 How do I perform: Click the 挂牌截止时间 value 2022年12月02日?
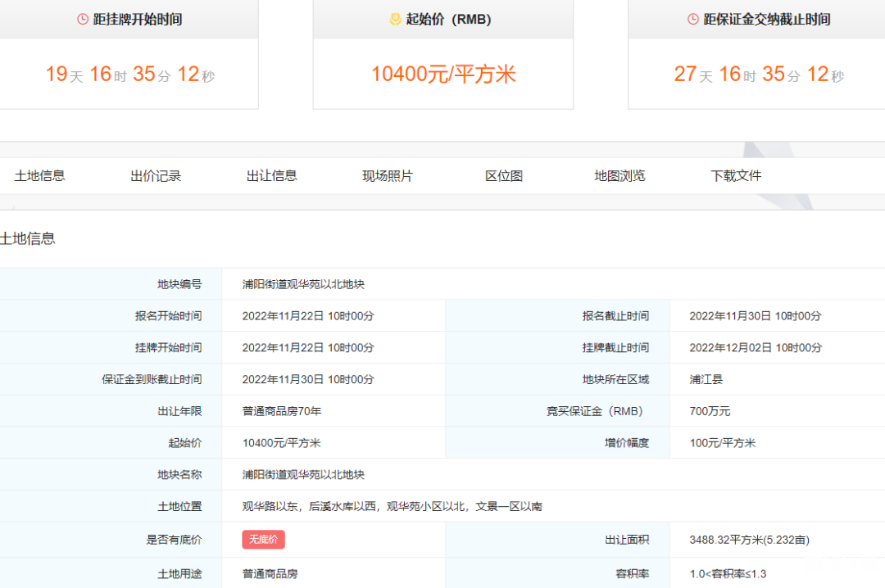click(756, 347)
